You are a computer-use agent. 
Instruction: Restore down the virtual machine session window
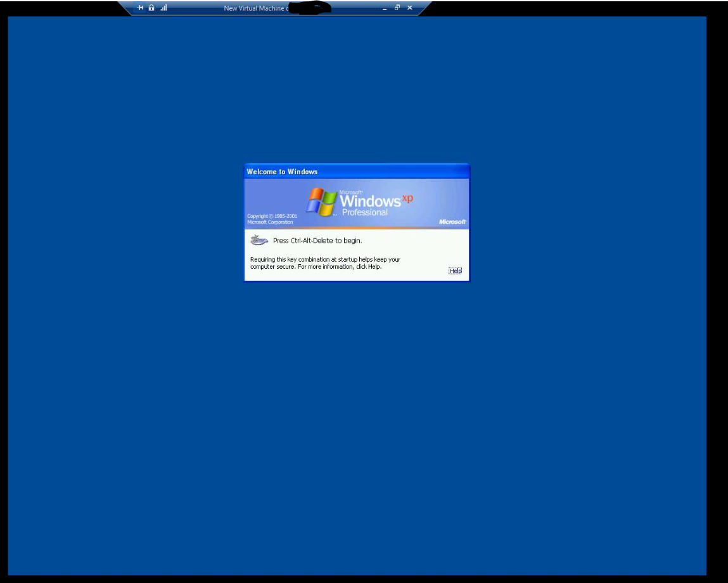[x=397, y=8]
